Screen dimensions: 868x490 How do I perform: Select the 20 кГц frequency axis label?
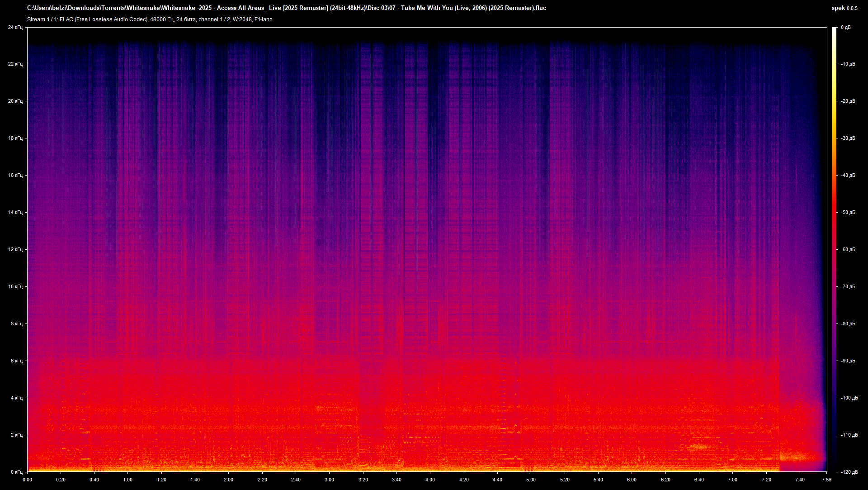click(x=15, y=101)
